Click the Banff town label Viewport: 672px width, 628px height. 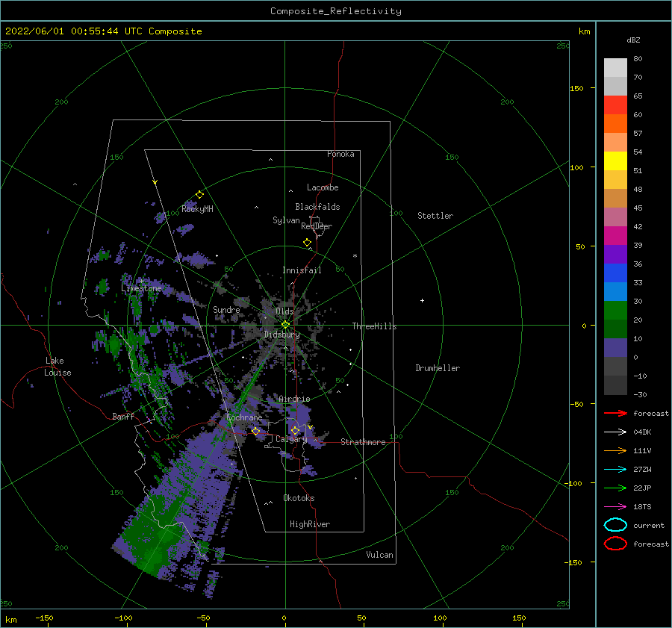point(123,416)
